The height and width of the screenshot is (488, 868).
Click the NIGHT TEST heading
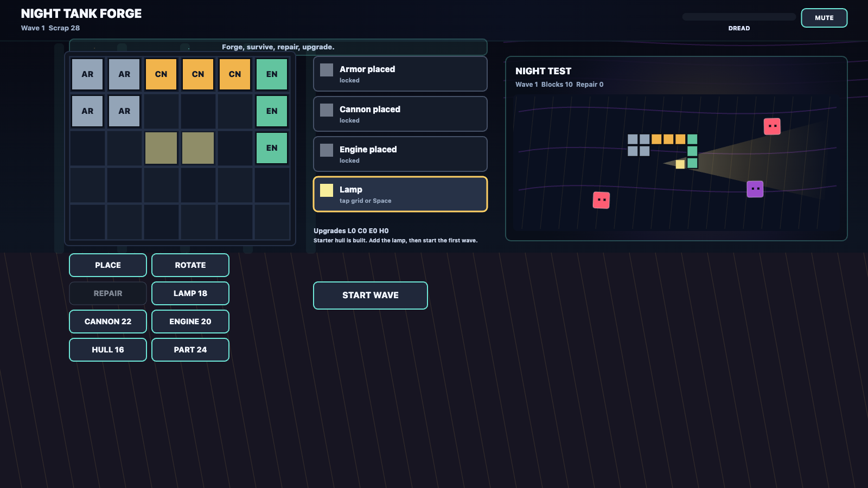pyautogui.click(x=543, y=71)
